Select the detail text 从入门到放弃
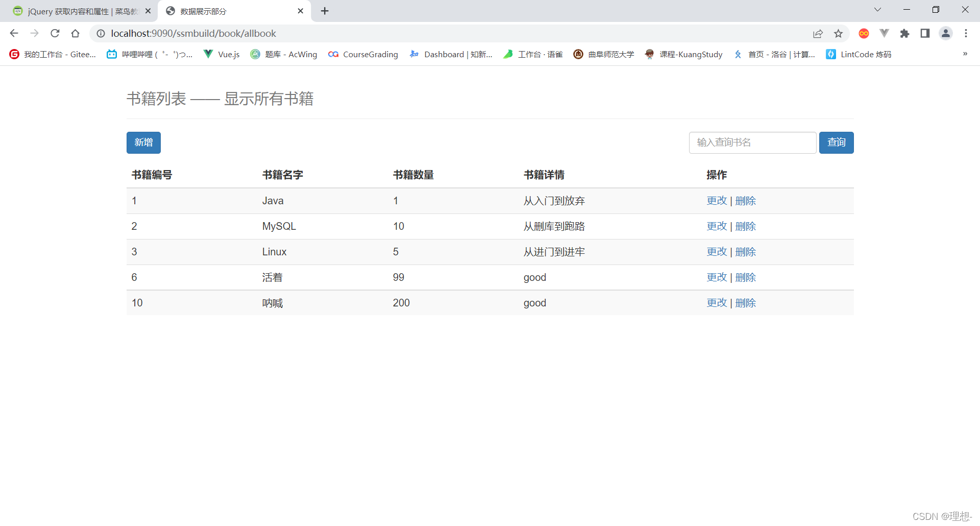The width and height of the screenshot is (980, 526). click(x=554, y=201)
